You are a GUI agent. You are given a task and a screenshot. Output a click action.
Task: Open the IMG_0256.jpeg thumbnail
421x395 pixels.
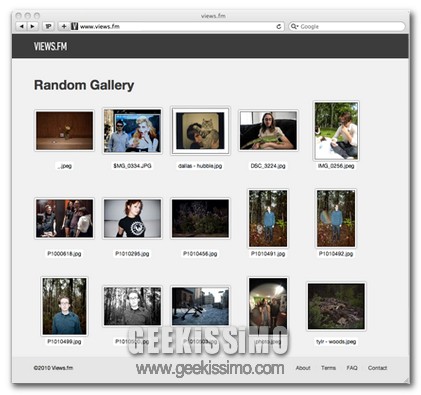point(336,131)
